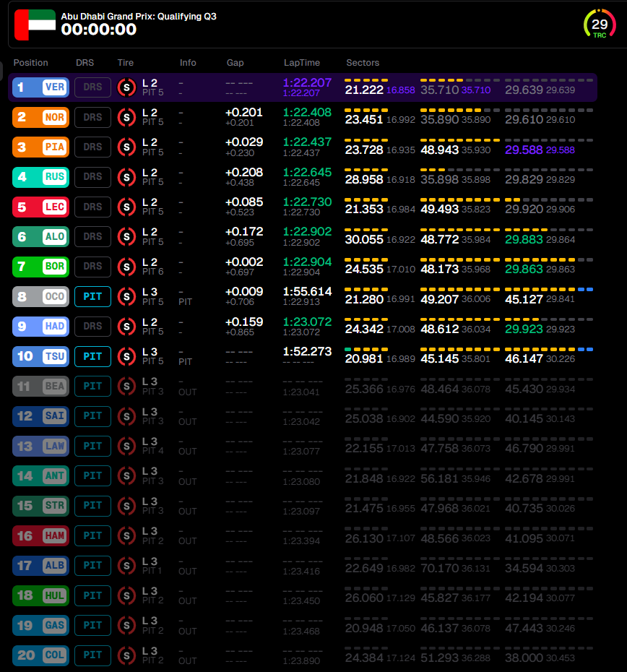Viewport: 627px width, 672px height.
Task: Click the PIT indicator in OCO row
Action: coord(92,296)
